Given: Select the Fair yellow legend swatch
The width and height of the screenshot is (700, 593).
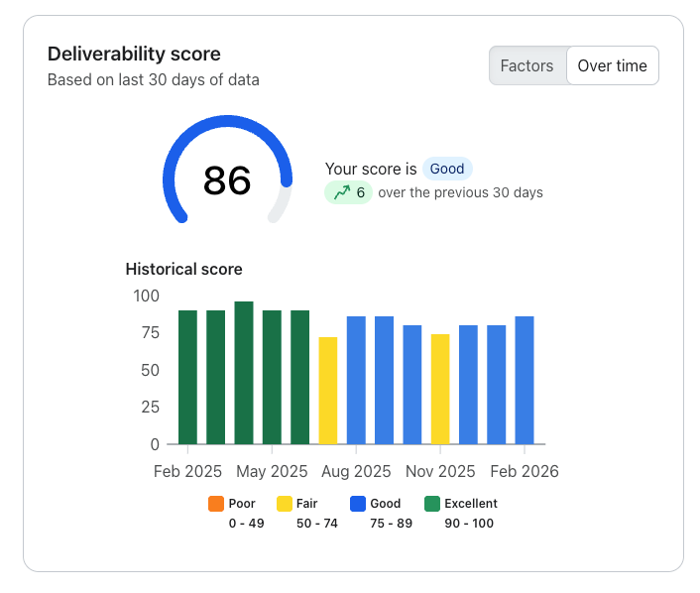Looking at the screenshot, I should click(x=285, y=504).
